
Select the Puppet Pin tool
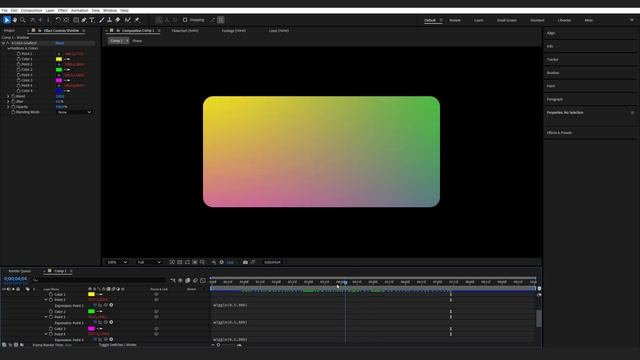pyautogui.click(x=138, y=20)
